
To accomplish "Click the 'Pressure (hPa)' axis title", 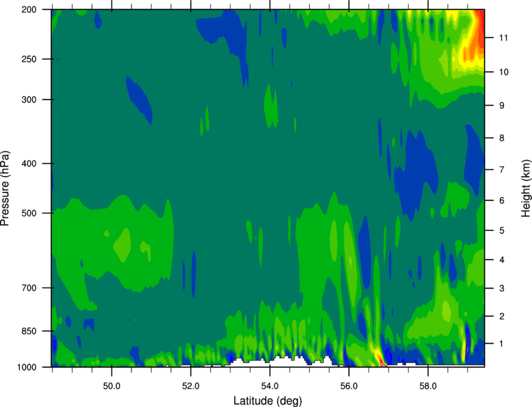I will [5, 188].
